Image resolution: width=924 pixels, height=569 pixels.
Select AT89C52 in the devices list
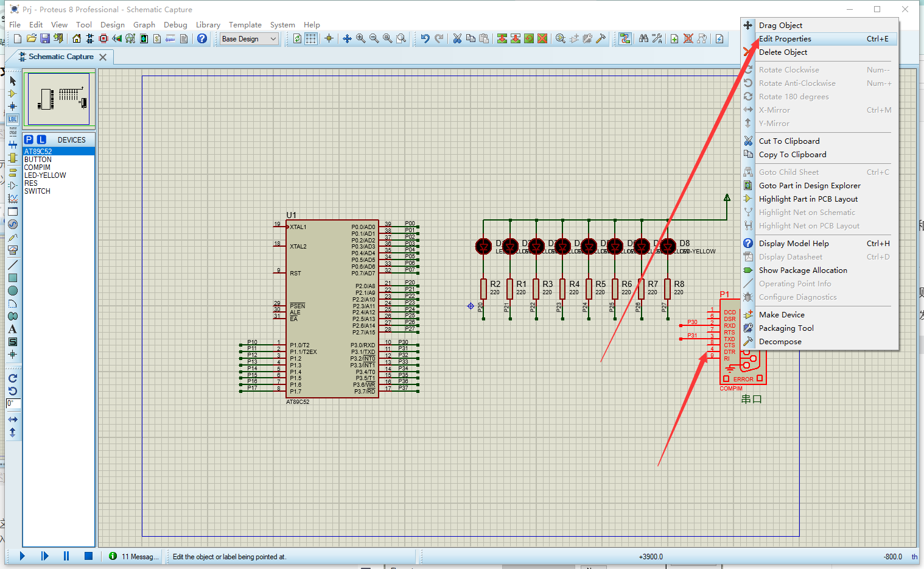58,151
